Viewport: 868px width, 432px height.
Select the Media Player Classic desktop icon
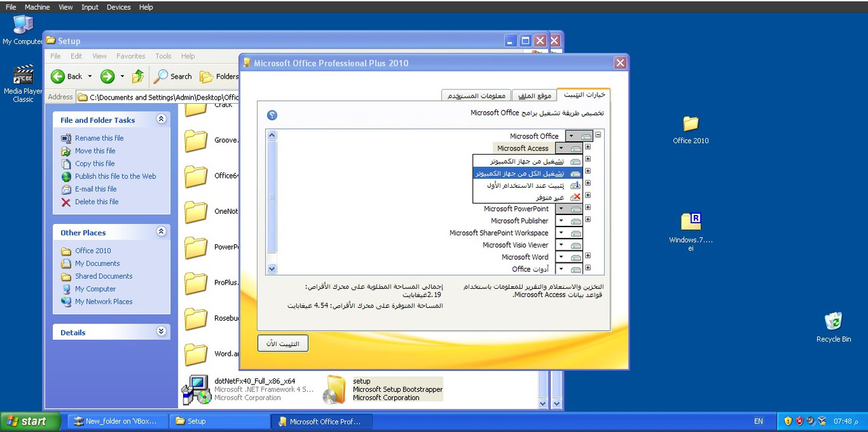[23, 84]
